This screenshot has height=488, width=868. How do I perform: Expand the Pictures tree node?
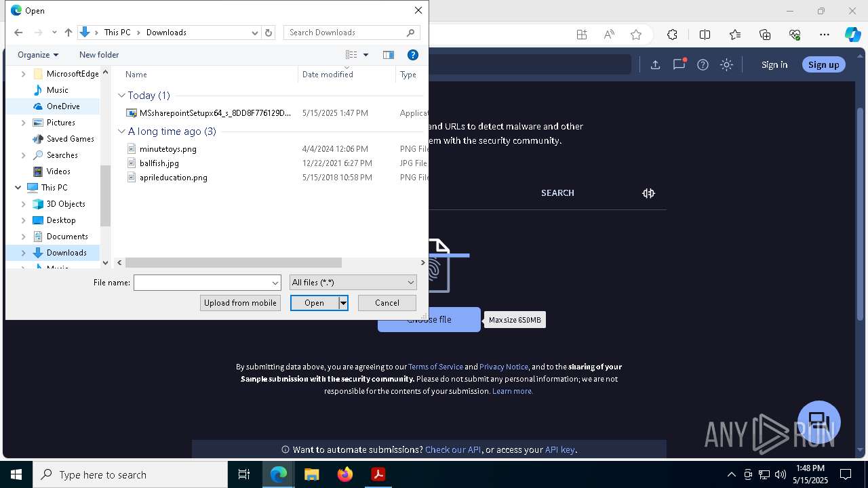[x=24, y=123]
